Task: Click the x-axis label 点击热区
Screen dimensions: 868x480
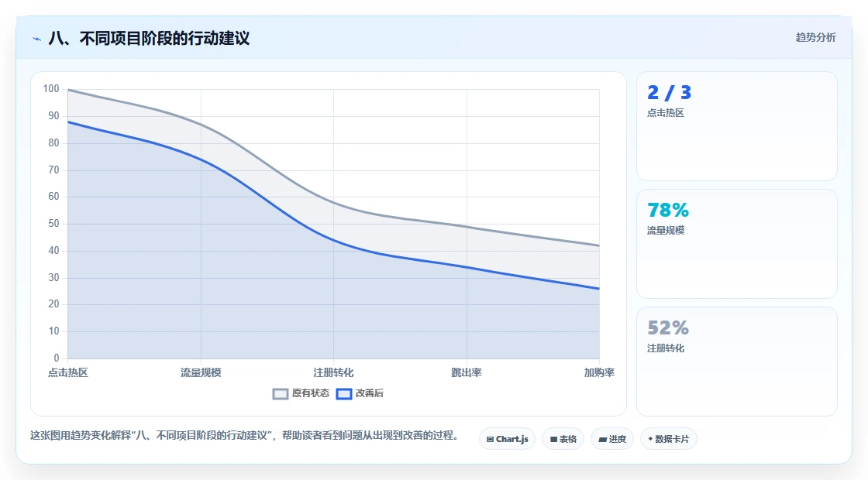Action: tap(67, 372)
